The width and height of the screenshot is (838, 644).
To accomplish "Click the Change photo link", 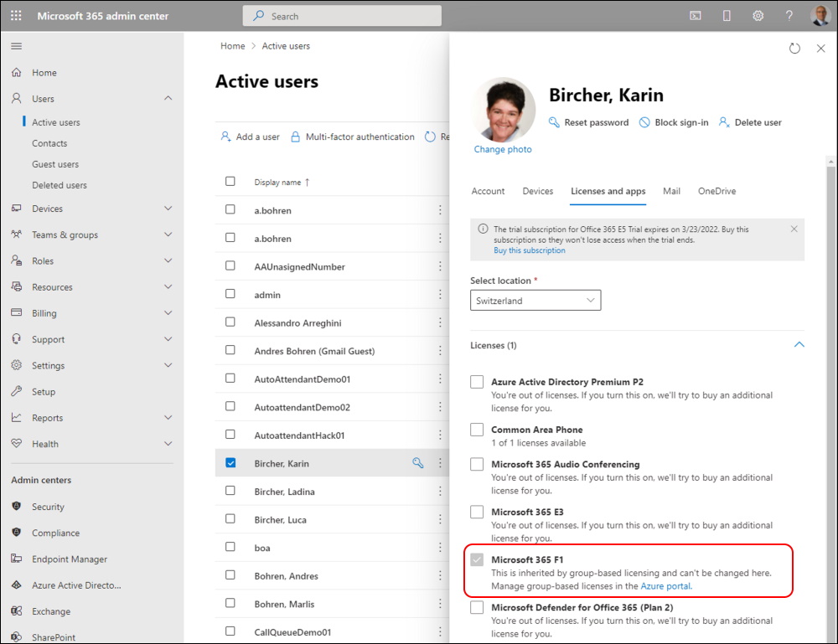I will point(502,150).
